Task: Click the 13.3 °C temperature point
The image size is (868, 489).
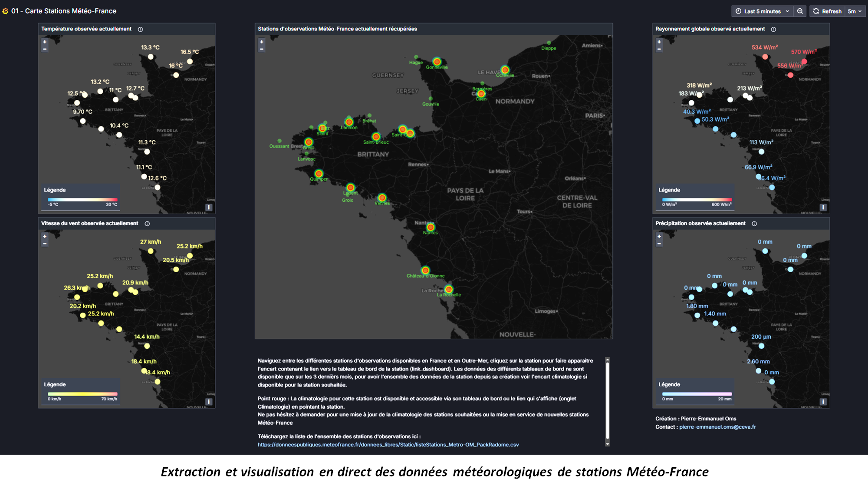Action: tap(151, 57)
